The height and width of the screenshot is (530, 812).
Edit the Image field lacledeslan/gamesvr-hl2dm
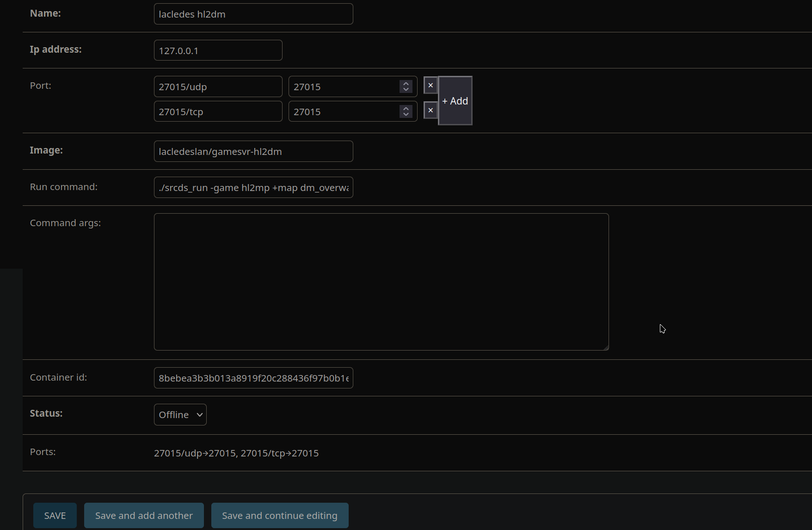tap(253, 151)
